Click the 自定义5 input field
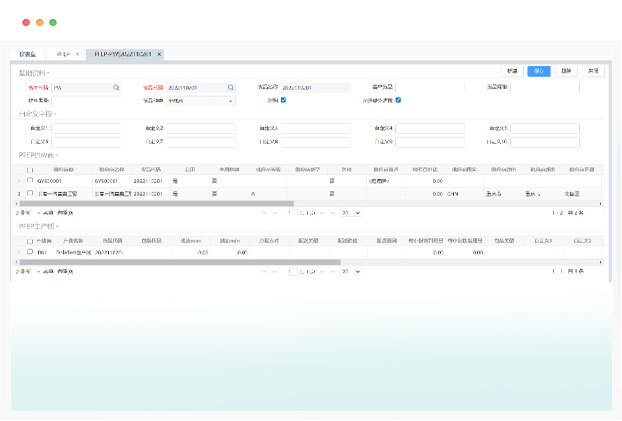This screenshot has height=421, width=622. 545,128
